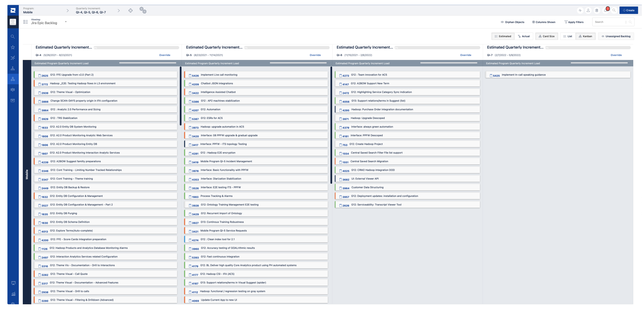Open the Columns Shown dropdown
The width and height of the screenshot is (644, 311).
[x=543, y=22]
